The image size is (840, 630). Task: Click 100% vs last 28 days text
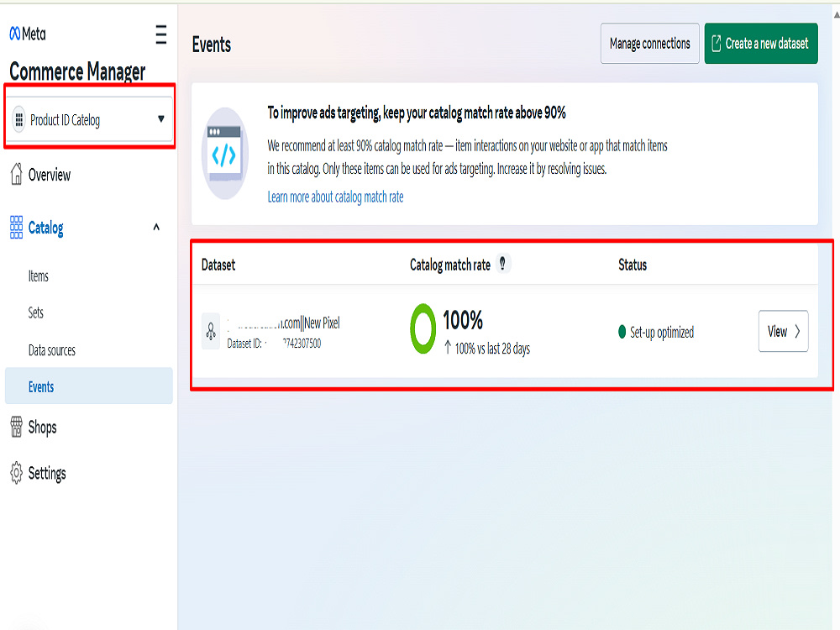point(492,349)
